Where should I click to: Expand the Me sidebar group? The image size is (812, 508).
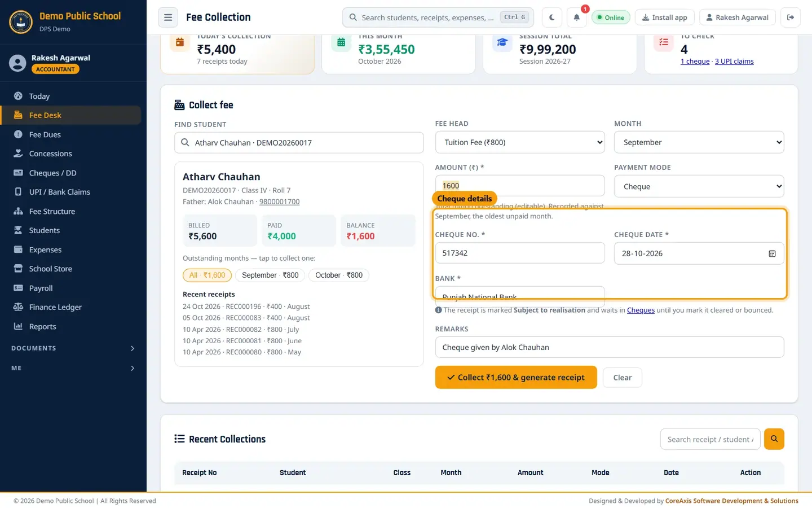[x=73, y=368]
